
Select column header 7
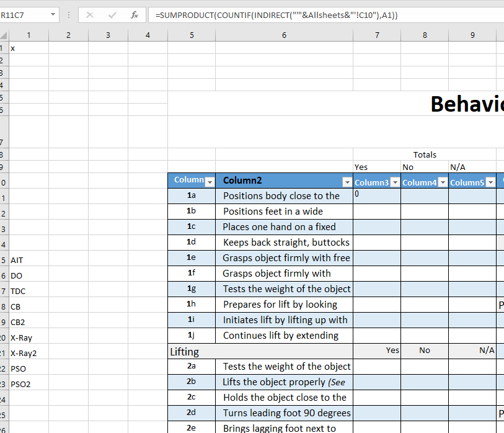tap(377, 35)
